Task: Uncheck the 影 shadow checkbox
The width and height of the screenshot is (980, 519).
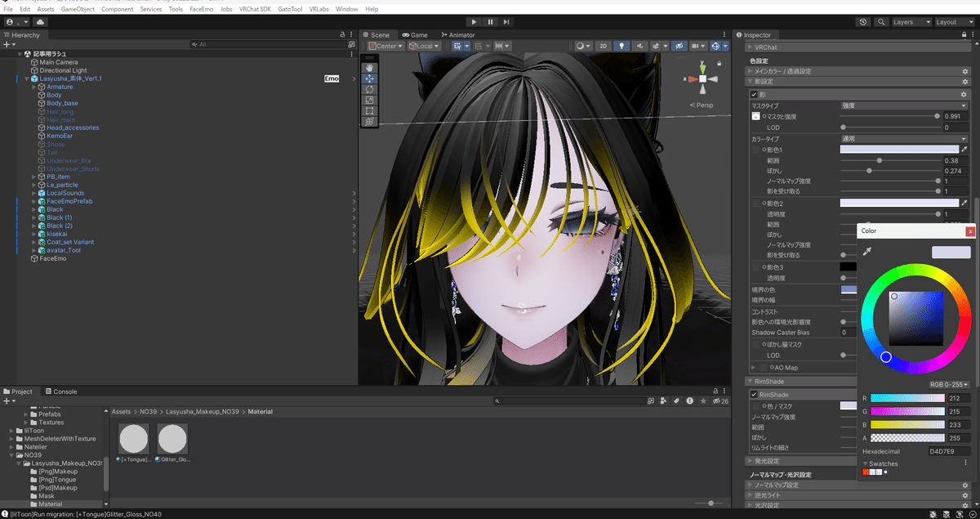Action: [x=755, y=95]
